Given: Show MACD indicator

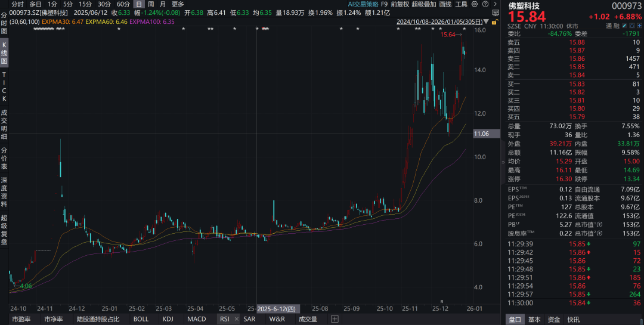Looking at the screenshot, I should pyautogui.click(x=196, y=319).
